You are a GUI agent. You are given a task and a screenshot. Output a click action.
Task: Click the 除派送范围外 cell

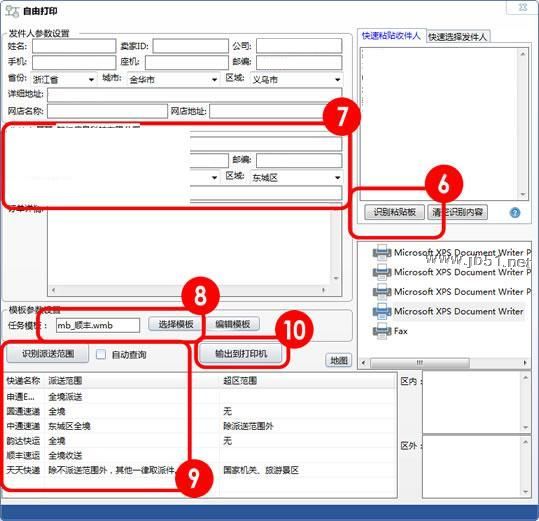(x=248, y=426)
